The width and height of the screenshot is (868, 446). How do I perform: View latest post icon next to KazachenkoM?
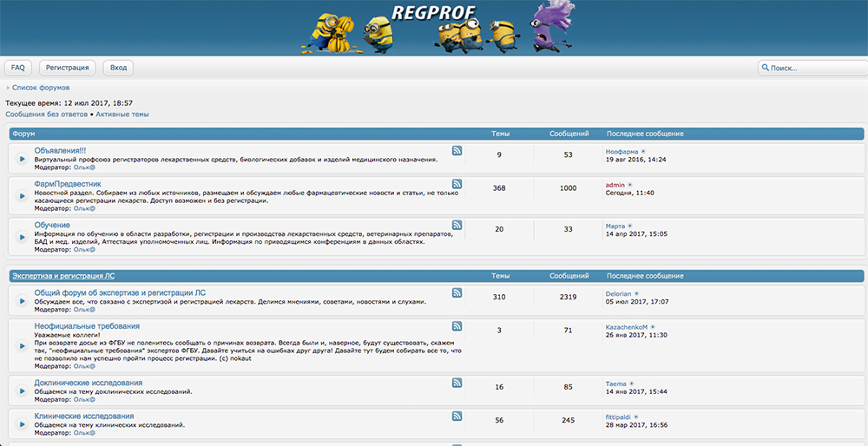tap(653, 327)
